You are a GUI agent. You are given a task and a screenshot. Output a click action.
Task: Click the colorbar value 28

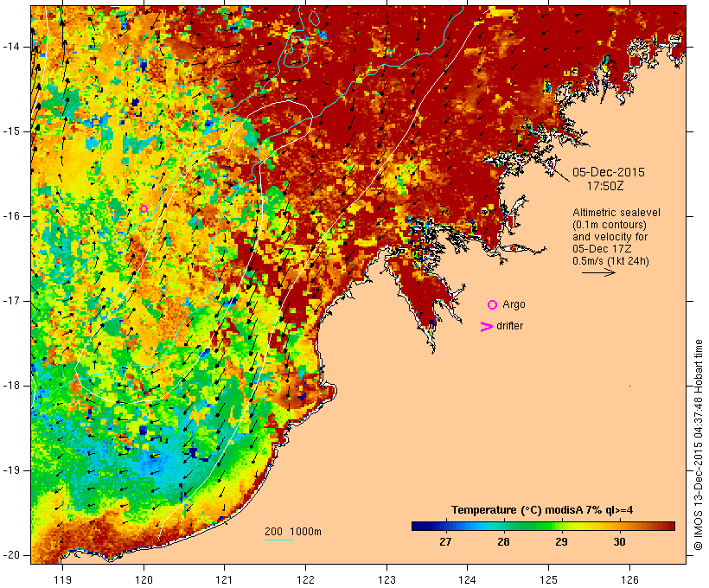coord(503,541)
